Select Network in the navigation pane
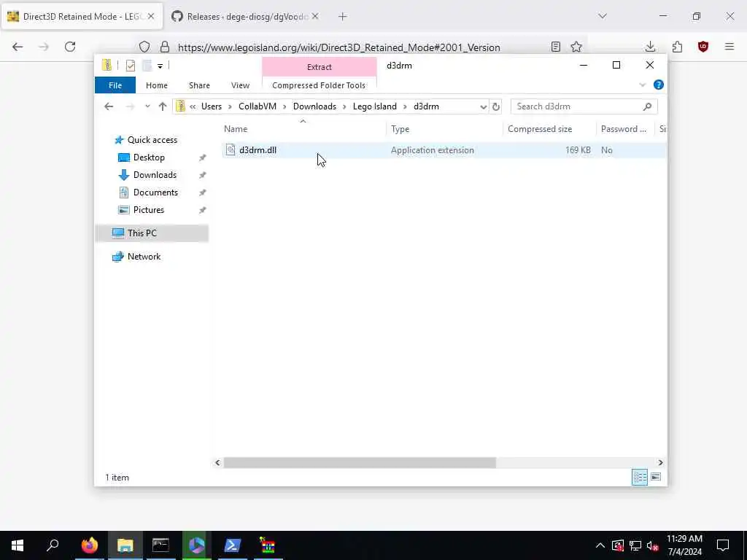Viewport: 747px width, 560px height. tap(144, 257)
